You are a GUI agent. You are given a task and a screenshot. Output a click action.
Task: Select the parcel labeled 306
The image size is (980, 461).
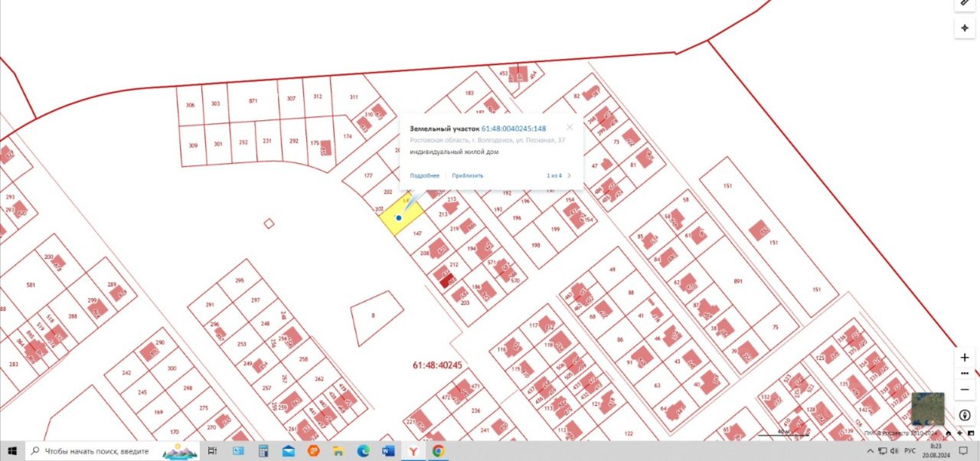[x=190, y=105]
